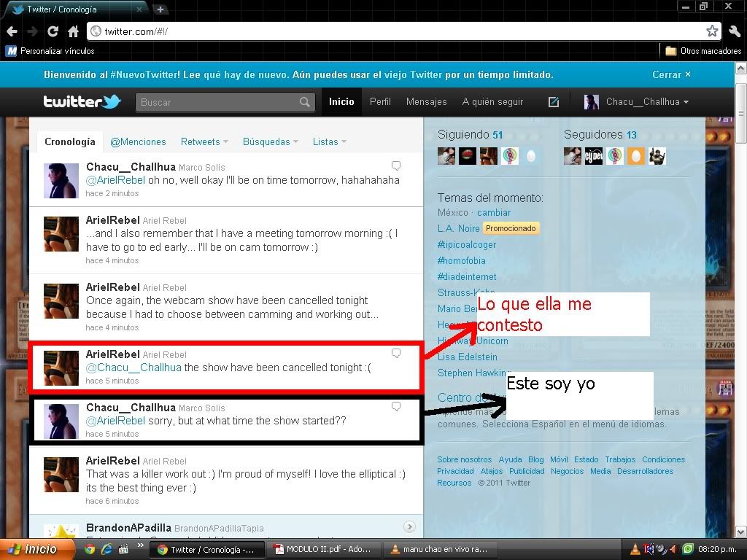
Task: Click the Twitter logo in header
Action: 82,102
